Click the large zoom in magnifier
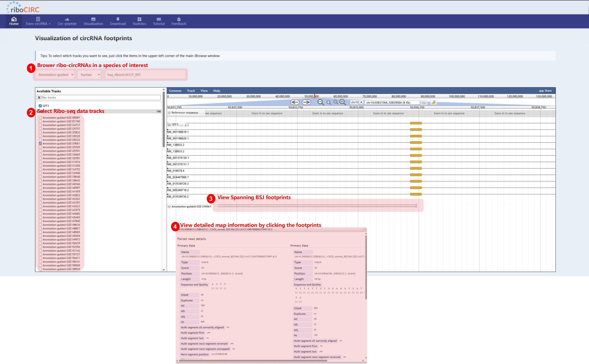The image size is (589, 364). coord(343,102)
